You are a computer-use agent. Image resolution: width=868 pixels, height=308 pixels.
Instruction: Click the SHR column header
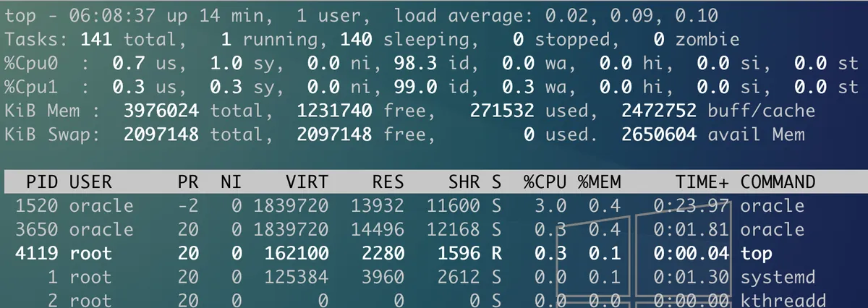(463, 181)
